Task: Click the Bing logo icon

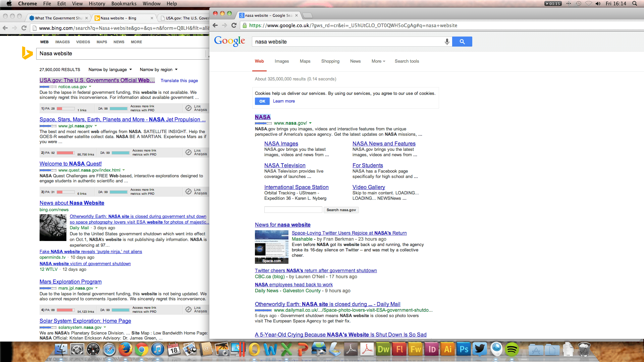Action: point(27,53)
